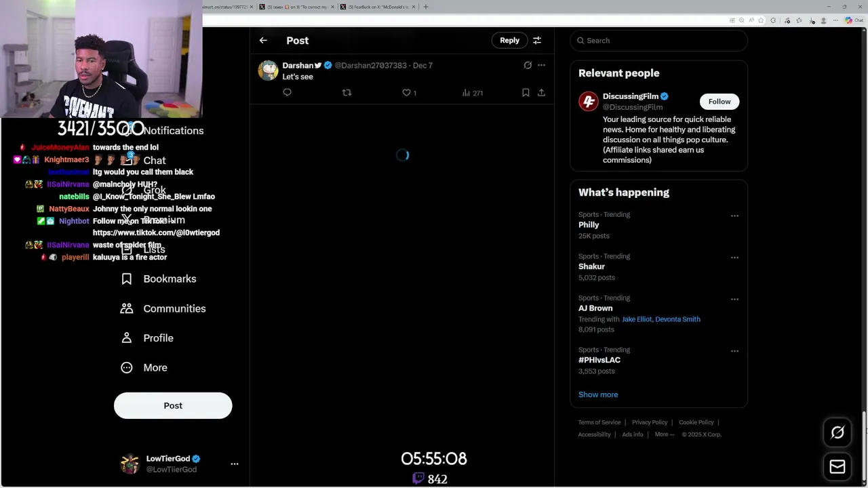Image resolution: width=868 pixels, height=488 pixels.
Task: Open Cookie Policy link
Action: (696, 422)
